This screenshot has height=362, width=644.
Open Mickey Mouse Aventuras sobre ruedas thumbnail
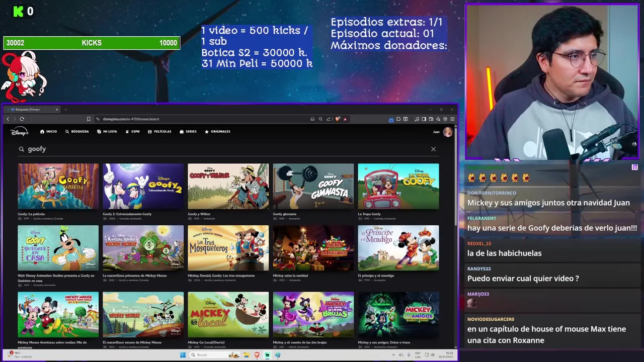(x=58, y=315)
